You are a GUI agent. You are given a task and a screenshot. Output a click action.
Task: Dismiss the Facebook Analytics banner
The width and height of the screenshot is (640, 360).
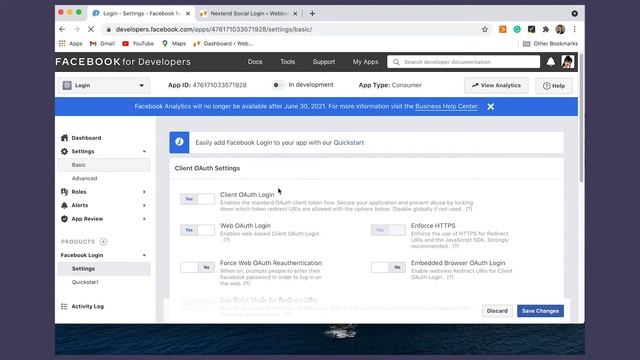tap(491, 107)
